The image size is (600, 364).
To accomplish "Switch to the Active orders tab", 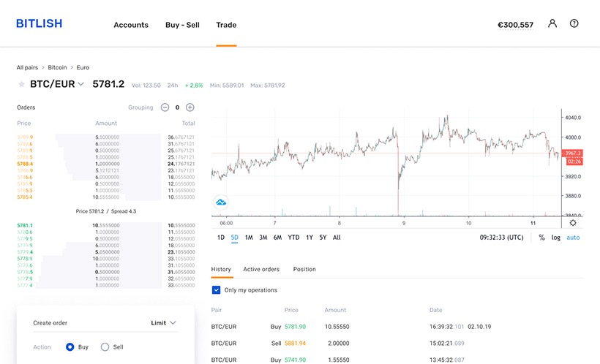I will click(x=261, y=270).
